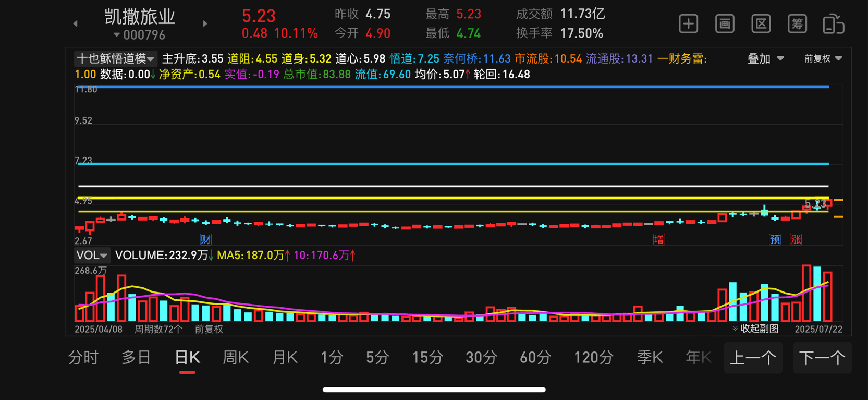The width and height of the screenshot is (868, 401).
Task: Switch to 季K quarterly tab
Action: point(650,358)
